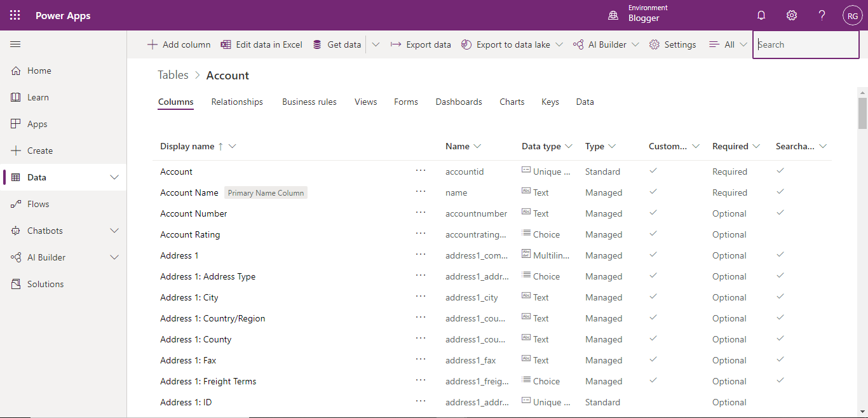Open Export data

[x=421, y=44]
